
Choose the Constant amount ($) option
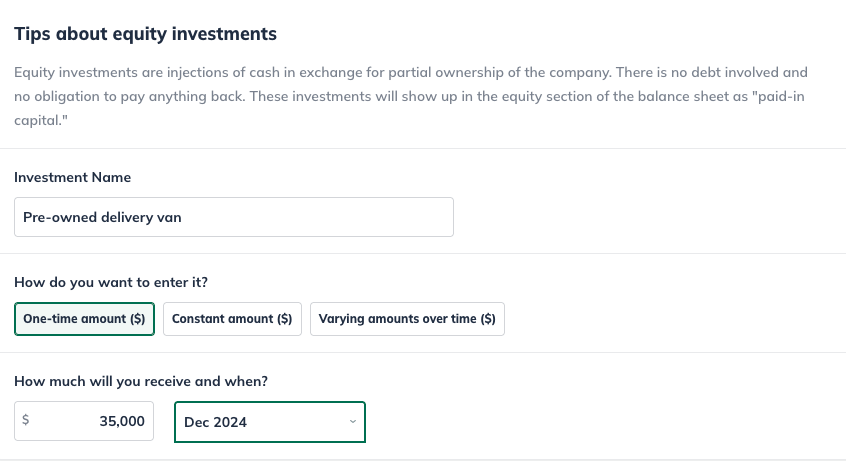(x=232, y=319)
